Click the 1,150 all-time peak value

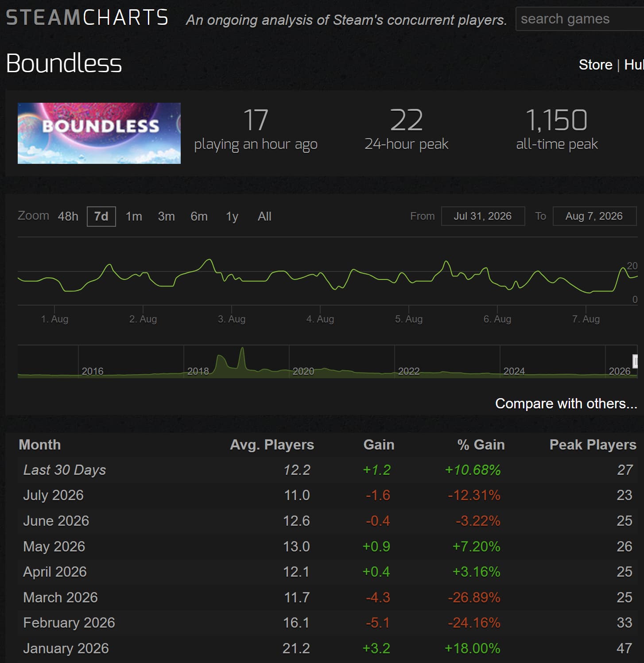[x=557, y=120]
